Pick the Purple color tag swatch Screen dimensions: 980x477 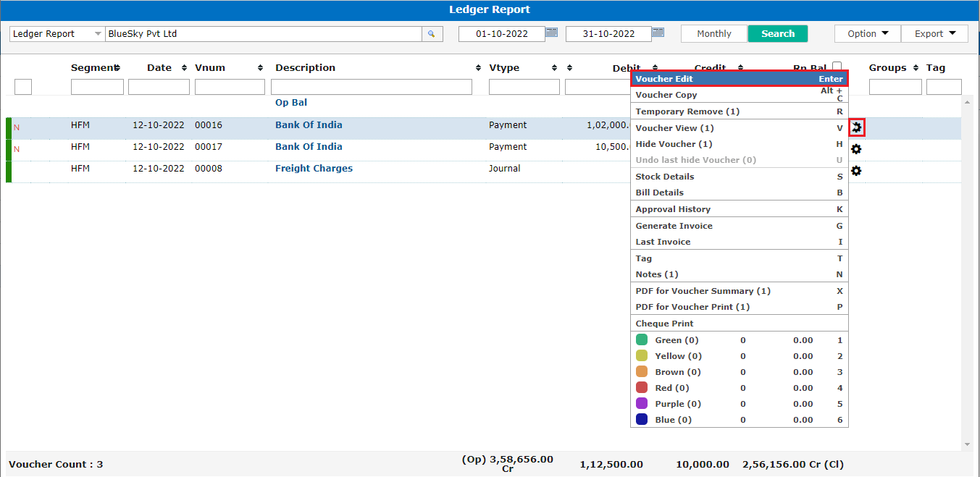tap(641, 404)
